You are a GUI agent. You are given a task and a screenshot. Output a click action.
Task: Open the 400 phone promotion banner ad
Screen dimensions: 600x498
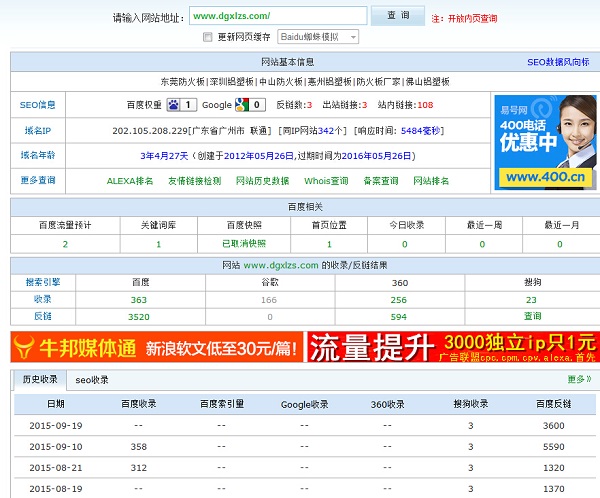click(x=544, y=142)
